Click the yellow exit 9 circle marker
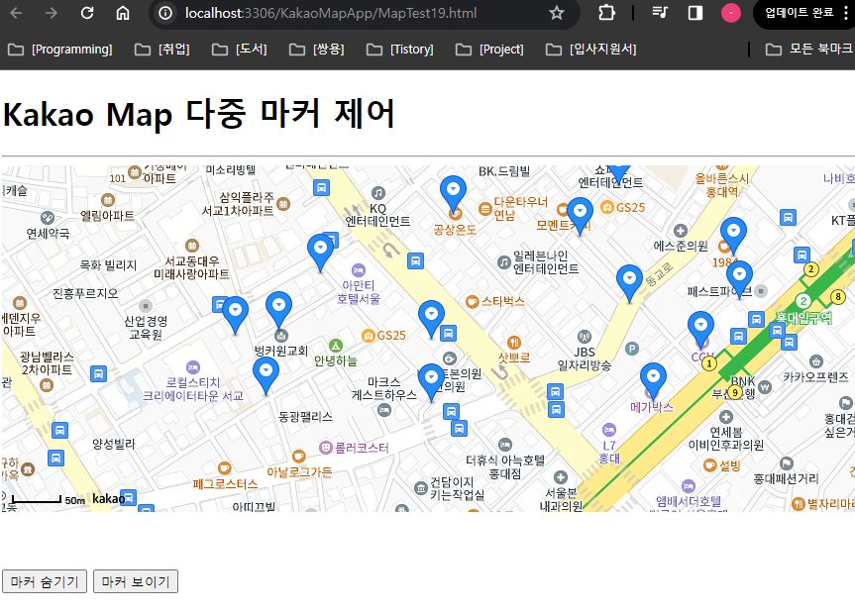Screen dimensions: 855x616 735,392
